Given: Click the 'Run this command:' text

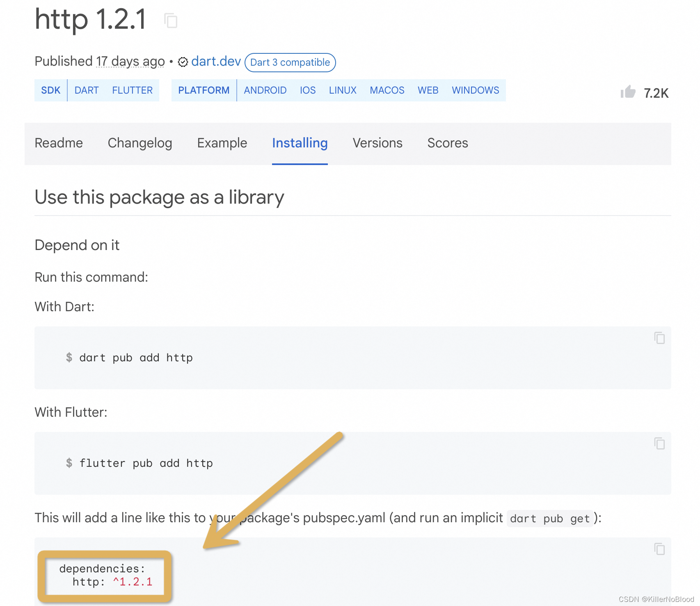Looking at the screenshot, I should [91, 277].
